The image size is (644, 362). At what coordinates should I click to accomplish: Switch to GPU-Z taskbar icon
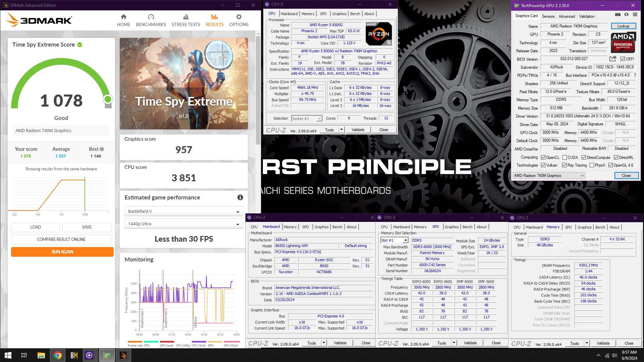(107, 355)
